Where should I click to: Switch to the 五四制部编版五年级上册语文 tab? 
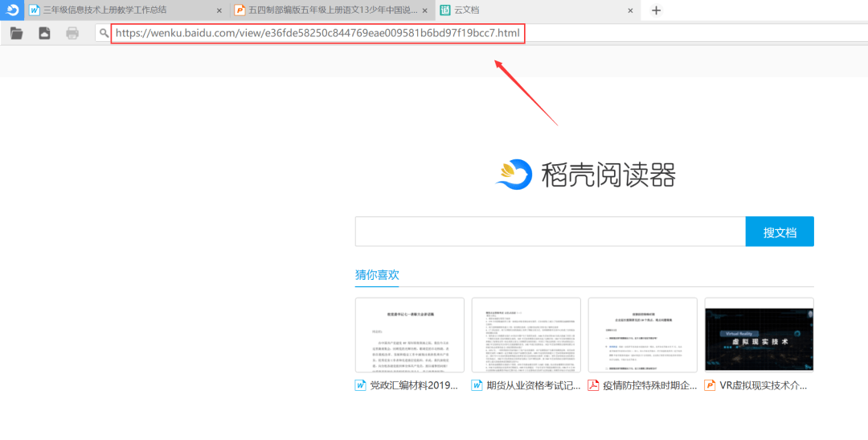[x=333, y=10]
